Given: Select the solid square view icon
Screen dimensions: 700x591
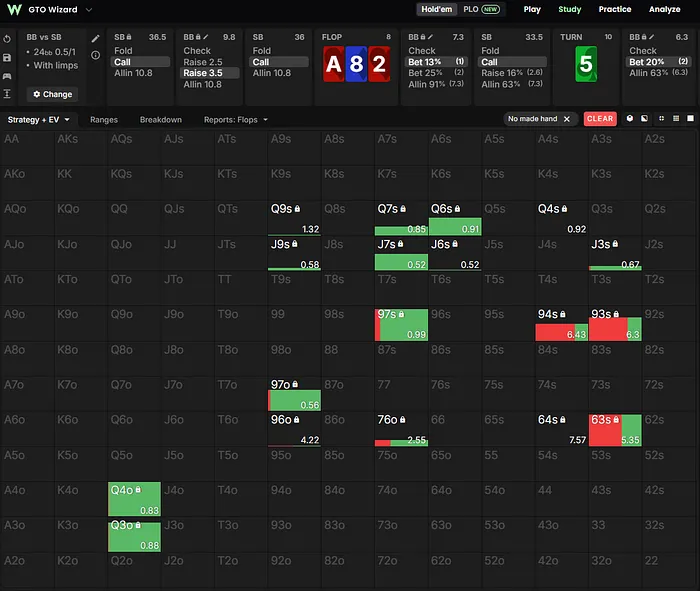Looking at the screenshot, I should [x=690, y=118].
